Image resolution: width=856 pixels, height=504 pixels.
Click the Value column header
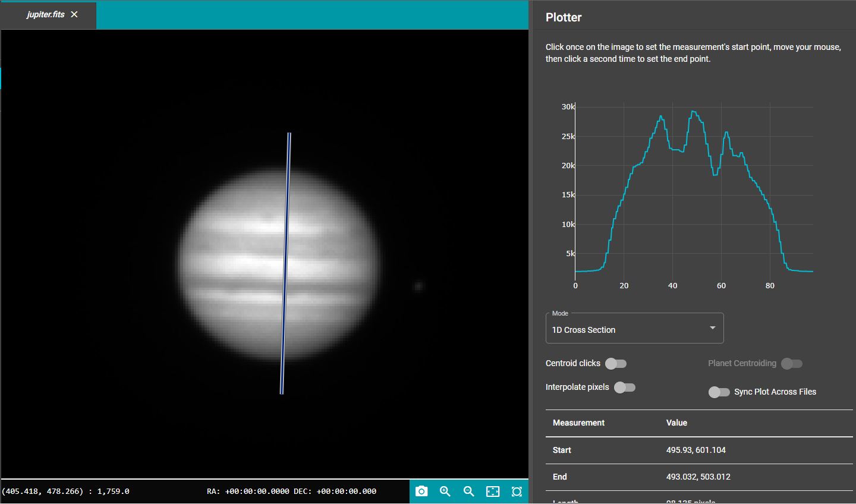click(676, 423)
